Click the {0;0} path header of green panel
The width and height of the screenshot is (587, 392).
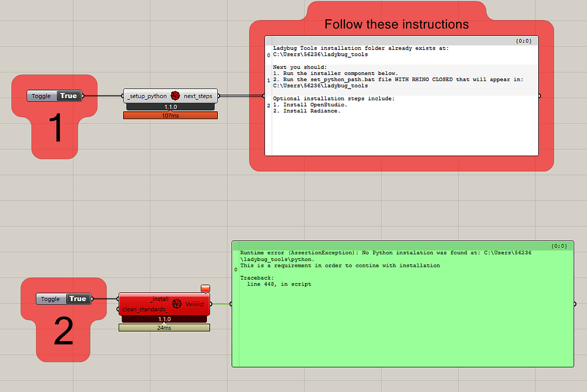559,246
